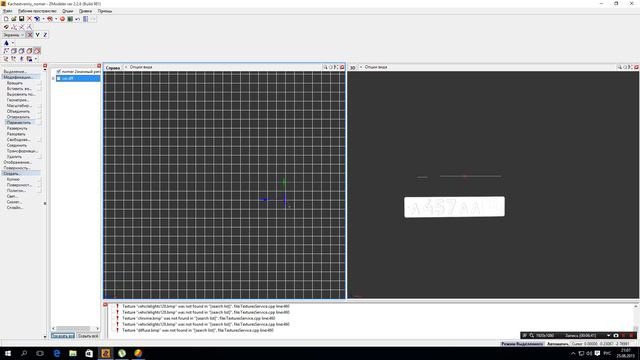Select the highlighted red objects-level icon
This screenshot has height=360, width=640.
pos(37,51)
